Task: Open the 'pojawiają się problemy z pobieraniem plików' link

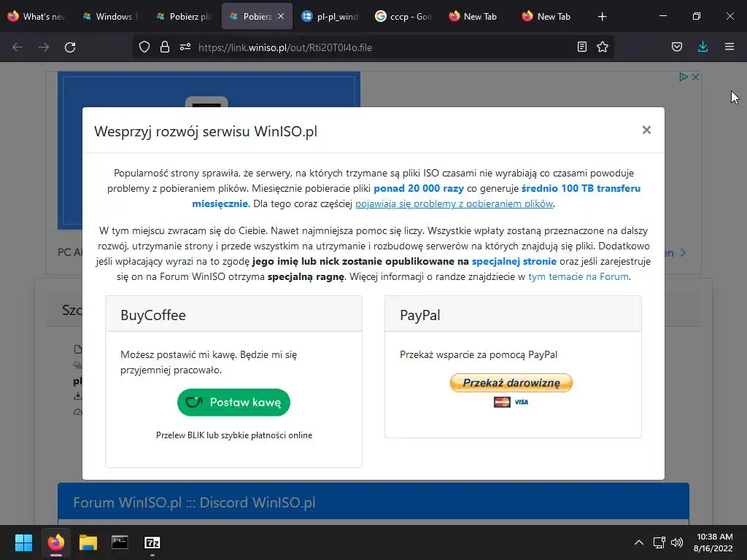Action: coord(454,204)
